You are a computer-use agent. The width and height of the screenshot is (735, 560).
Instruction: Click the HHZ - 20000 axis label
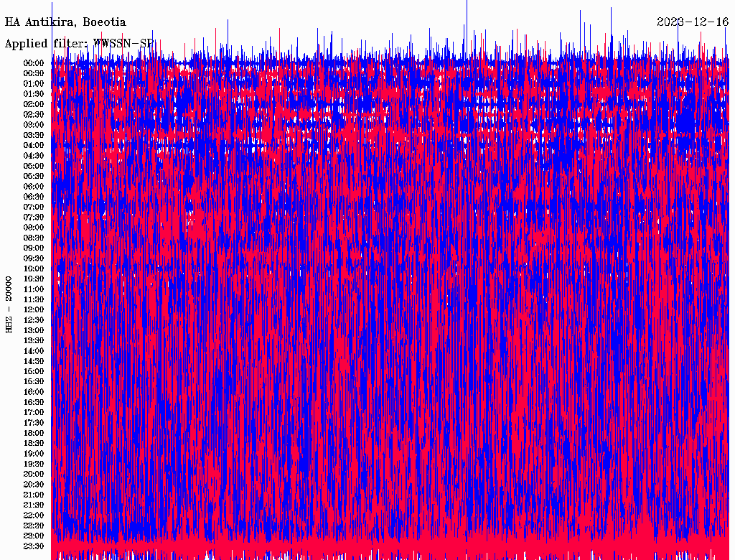pyautogui.click(x=9, y=304)
